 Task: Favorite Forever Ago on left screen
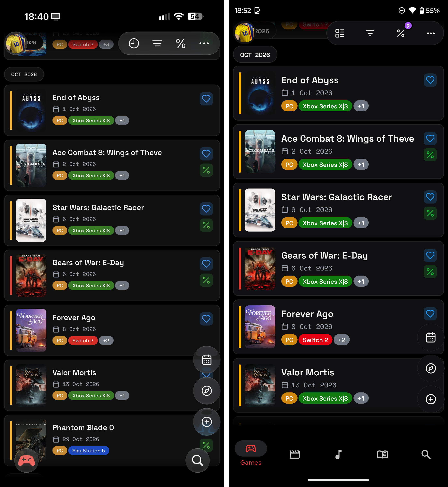point(206,319)
